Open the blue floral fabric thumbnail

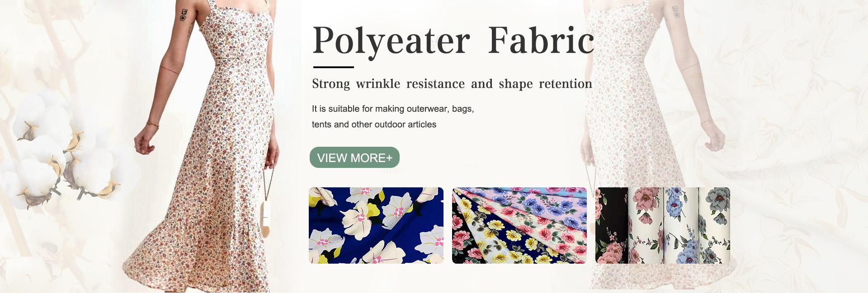click(376, 225)
